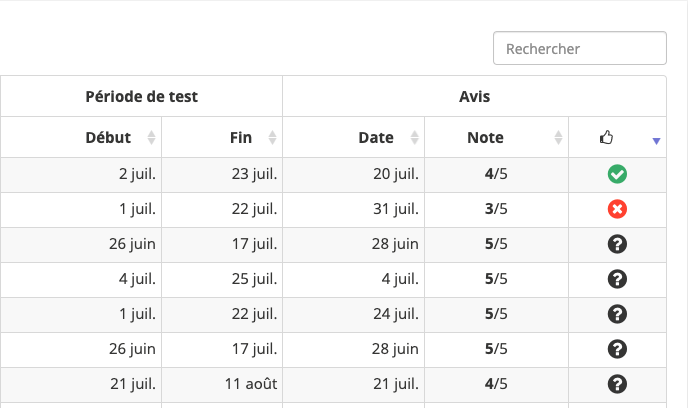Click the green check icon in first row

pyautogui.click(x=617, y=174)
